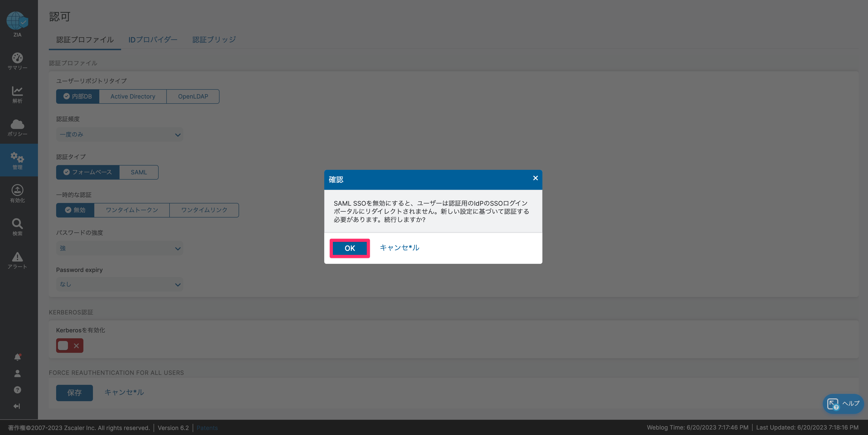This screenshot has width=868, height=435.
Task: Expand the 認証頻度 dropdown
Action: (120, 134)
